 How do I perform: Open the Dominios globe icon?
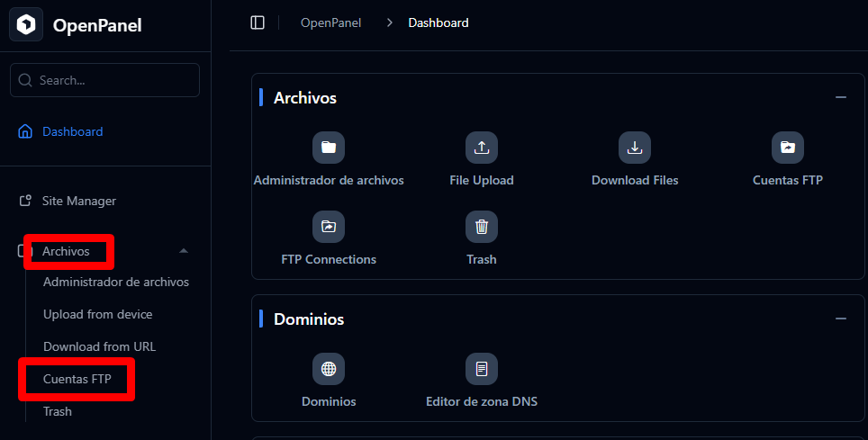(x=329, y=369)
